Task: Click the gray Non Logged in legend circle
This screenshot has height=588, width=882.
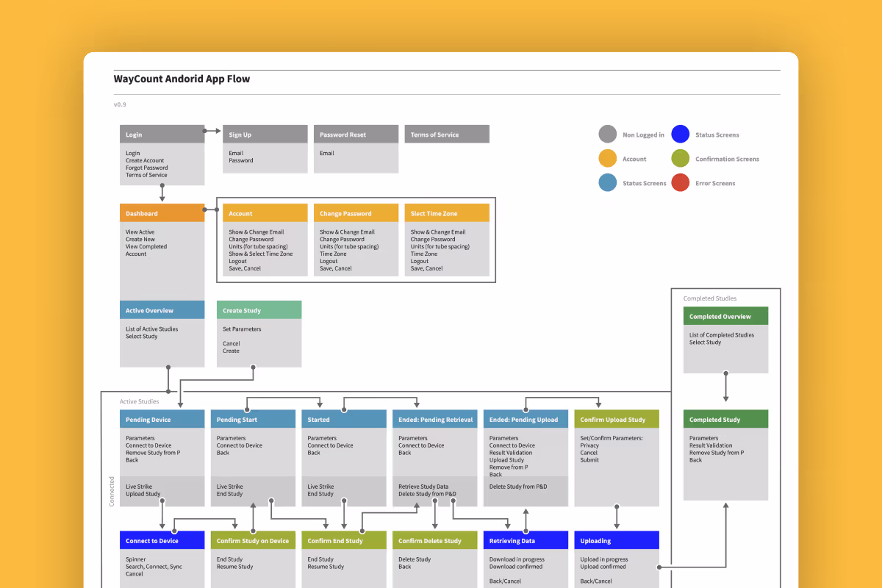Action: coord(607,135)
